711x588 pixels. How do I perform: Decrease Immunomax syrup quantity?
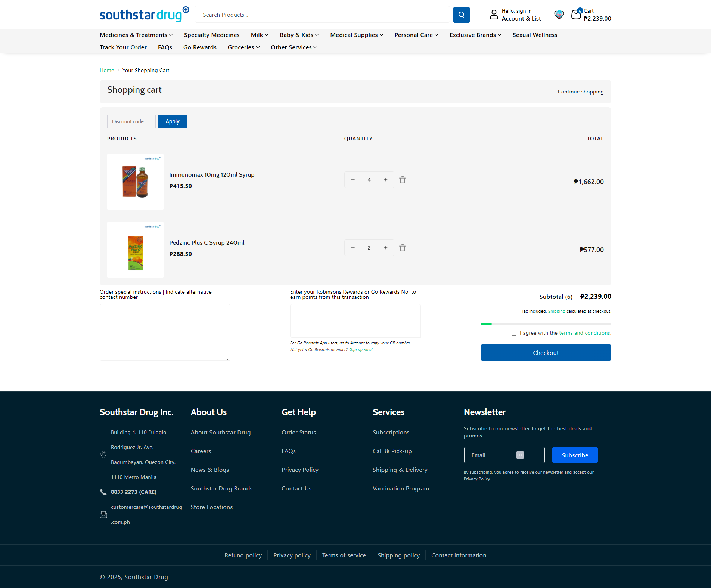click(x=353, y=180)
